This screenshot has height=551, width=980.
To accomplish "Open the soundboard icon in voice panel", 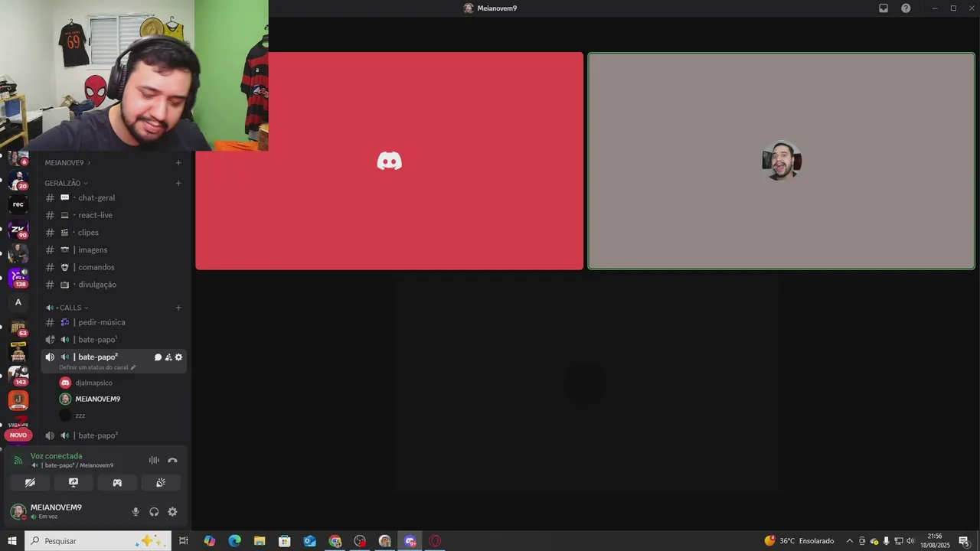I will pyautogui.click(x=161, y=483).
